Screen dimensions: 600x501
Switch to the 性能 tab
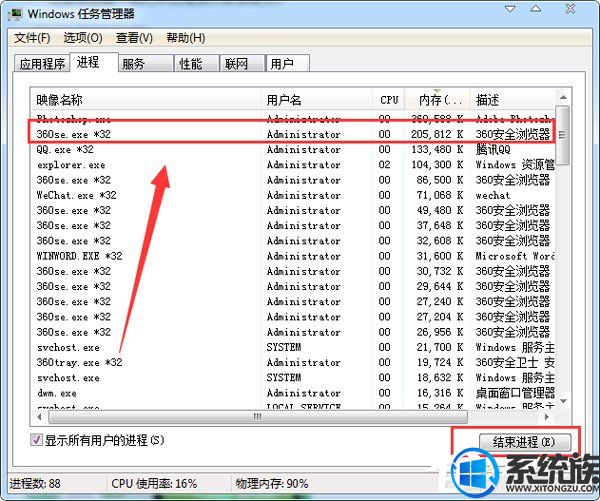(x=197, y=63)
